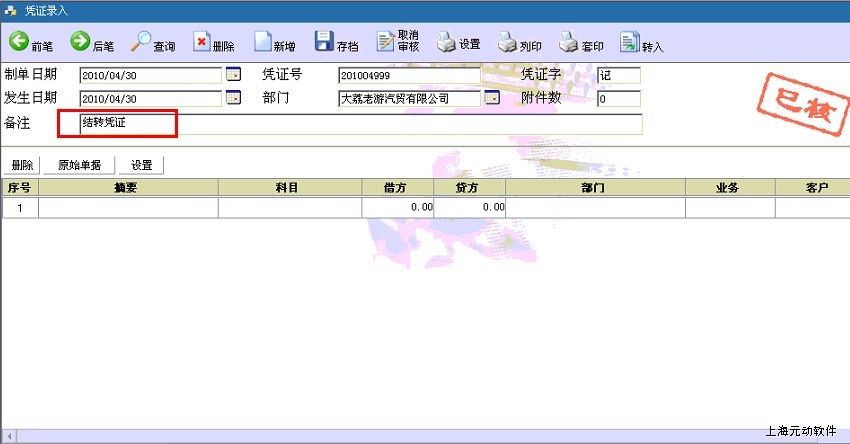
Task: Click the 凭证号 voucher number field
Action: pos(409,75)
